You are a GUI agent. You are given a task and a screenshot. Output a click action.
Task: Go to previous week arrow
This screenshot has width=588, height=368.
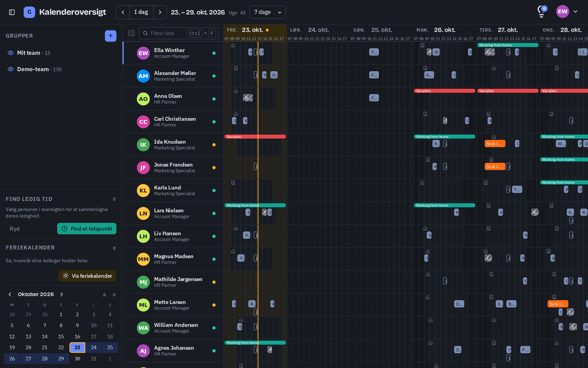[x=123, y=12]
